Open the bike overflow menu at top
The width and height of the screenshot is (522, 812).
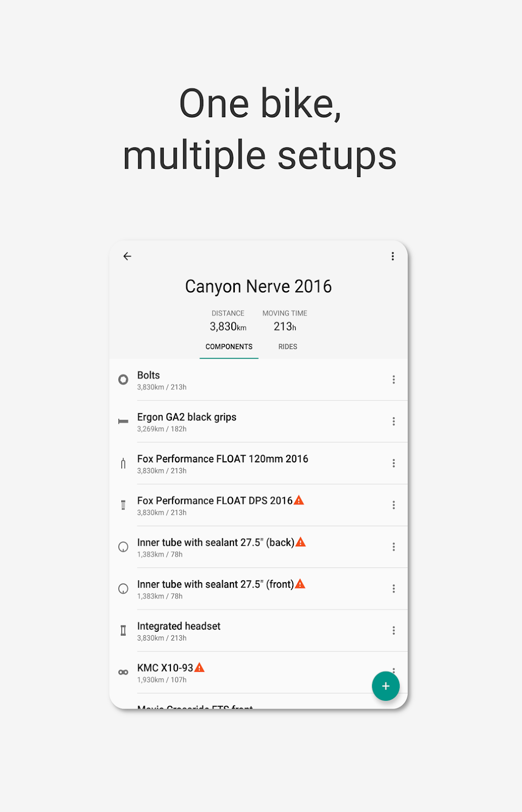(393, 257)
